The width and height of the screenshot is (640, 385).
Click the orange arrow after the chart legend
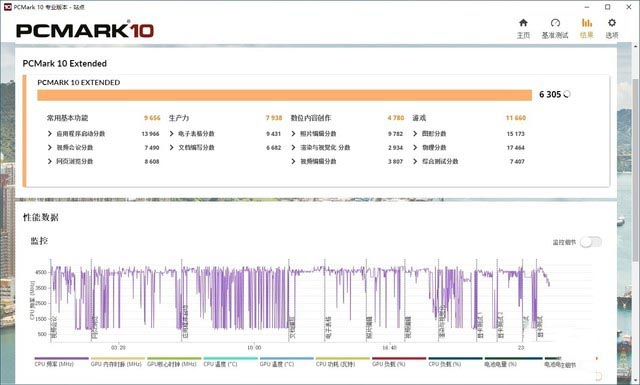click(597, 358)
